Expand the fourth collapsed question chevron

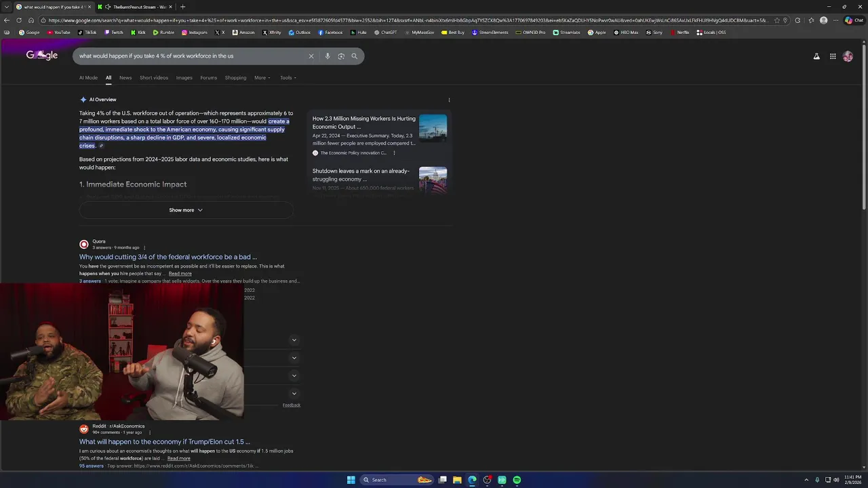tap(294, 393)
